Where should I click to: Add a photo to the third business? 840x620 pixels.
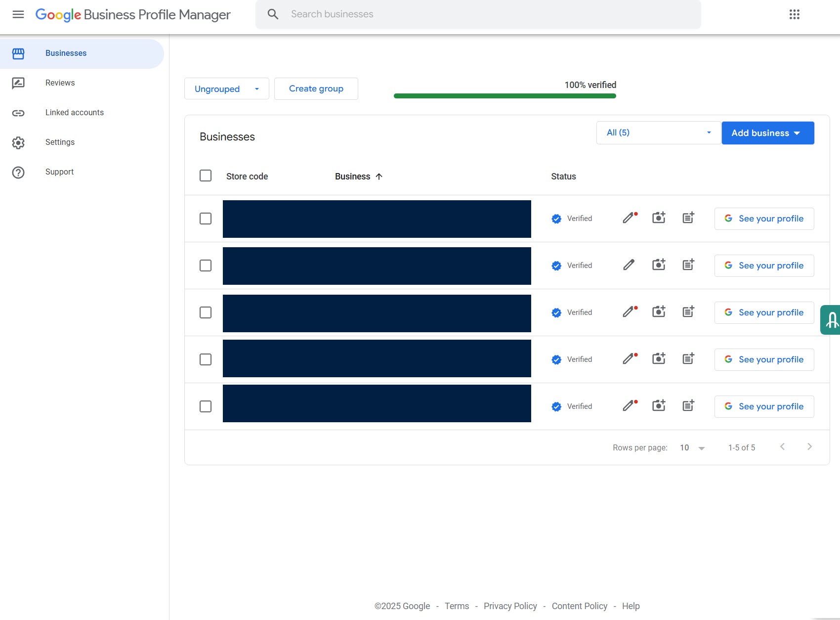coord(659,311)
